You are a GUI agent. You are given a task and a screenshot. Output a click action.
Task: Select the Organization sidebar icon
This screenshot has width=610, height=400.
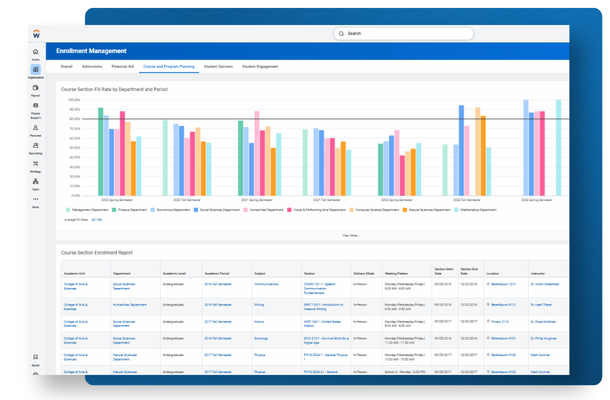[x=35, y=70]
